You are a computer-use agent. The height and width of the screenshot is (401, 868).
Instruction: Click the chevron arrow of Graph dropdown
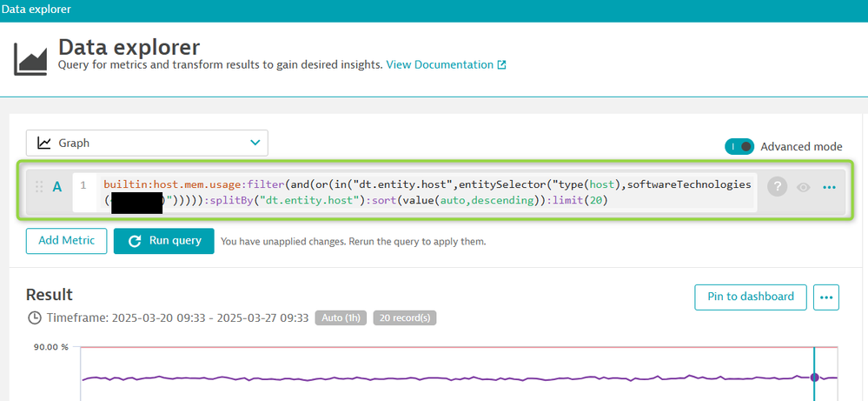point(255,143)
